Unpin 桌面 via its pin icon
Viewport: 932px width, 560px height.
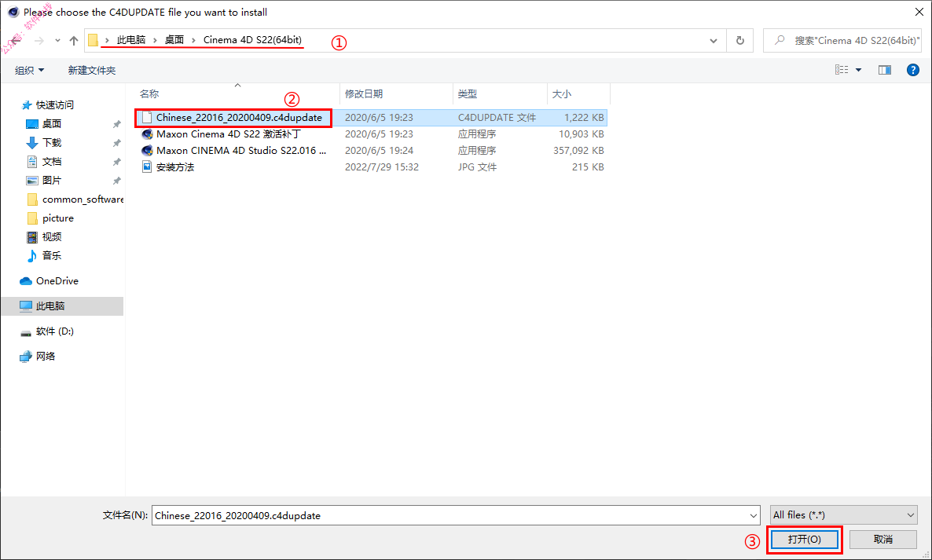pyautogui.click(x=116, y=124)
